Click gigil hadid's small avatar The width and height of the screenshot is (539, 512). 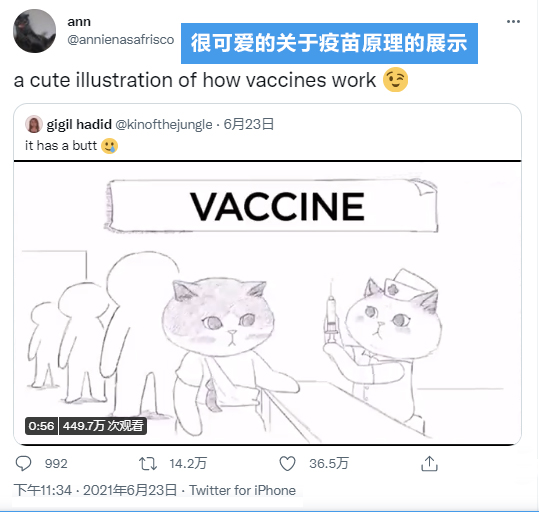click(x=34, y=124)
